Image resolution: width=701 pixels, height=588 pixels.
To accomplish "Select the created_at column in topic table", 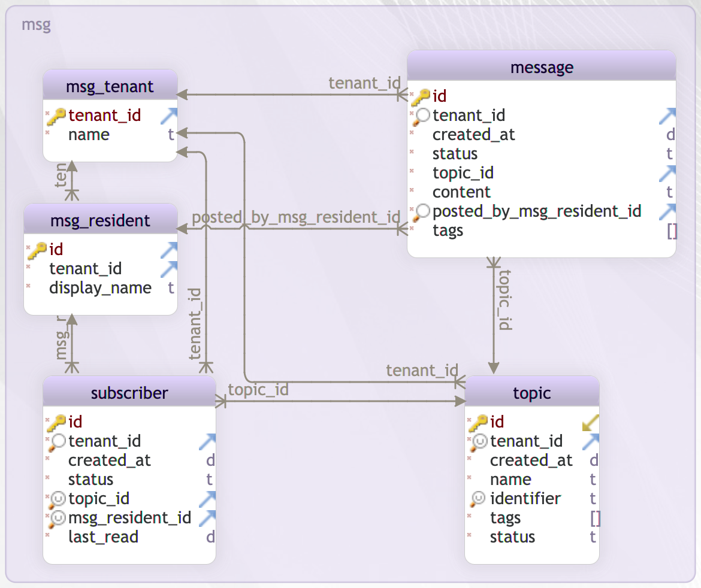I will (531, 460).
